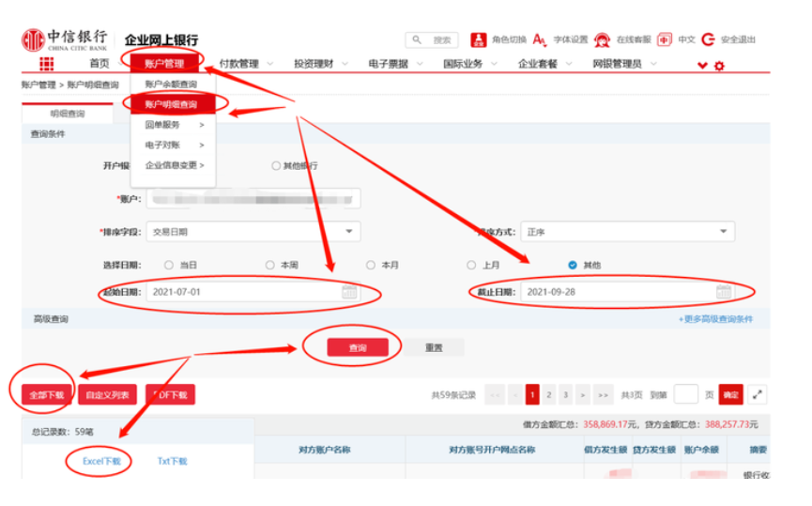Select 账户明细查询 menu entry
The height and width of the screenshot is (506, 812).
[173, 104]
